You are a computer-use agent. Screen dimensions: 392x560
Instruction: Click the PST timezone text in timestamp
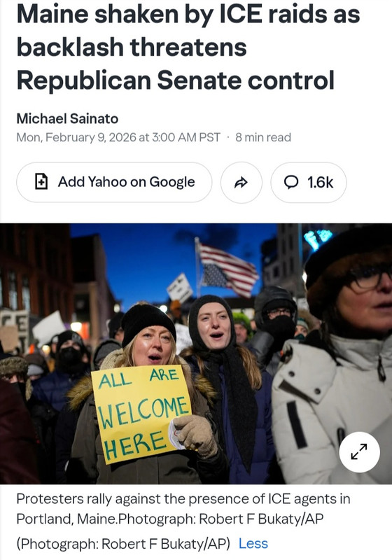(x=210, y=137)
